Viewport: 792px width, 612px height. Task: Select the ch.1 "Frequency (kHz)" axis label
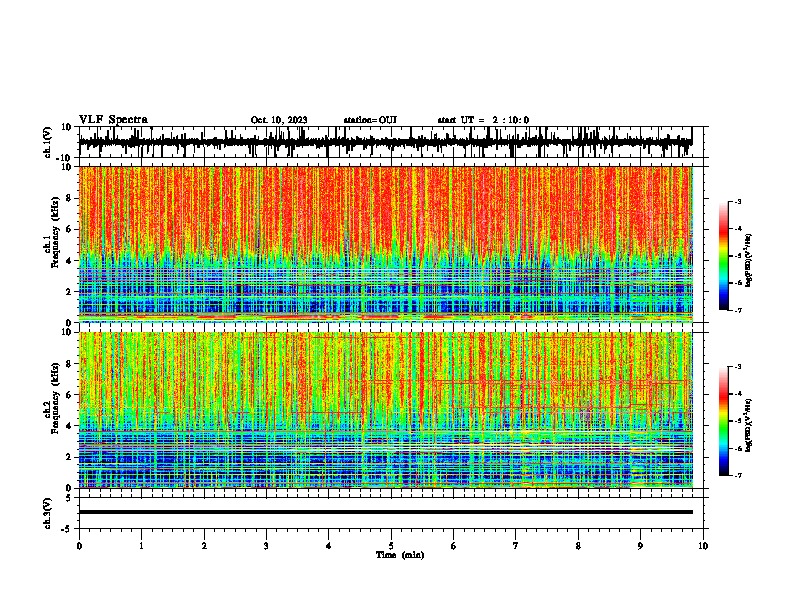coord(55,233)
